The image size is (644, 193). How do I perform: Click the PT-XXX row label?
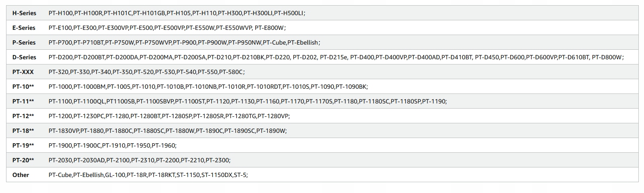pos(23,72)
